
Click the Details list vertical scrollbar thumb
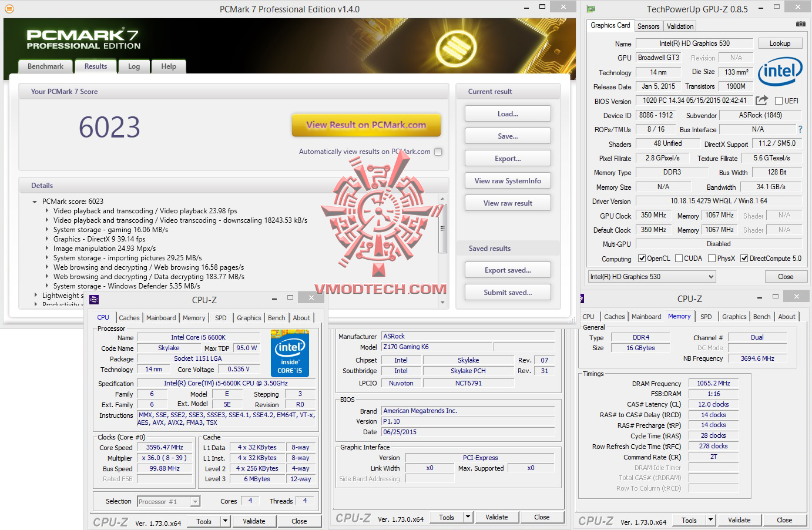[x=443, y=228]
